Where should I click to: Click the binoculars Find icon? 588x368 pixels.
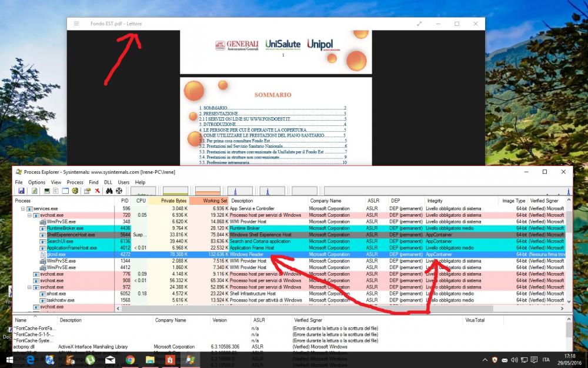tap(109, 191)
